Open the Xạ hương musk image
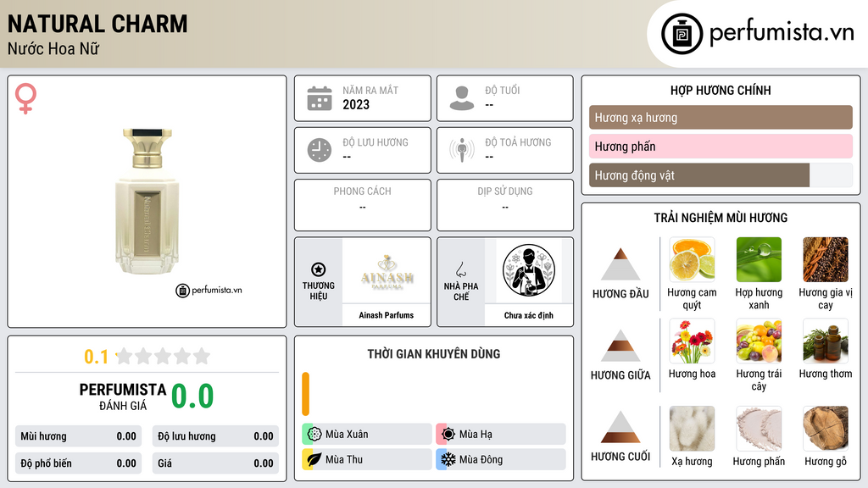This screenshot has width=868, height=488. [x=692, y=429]
